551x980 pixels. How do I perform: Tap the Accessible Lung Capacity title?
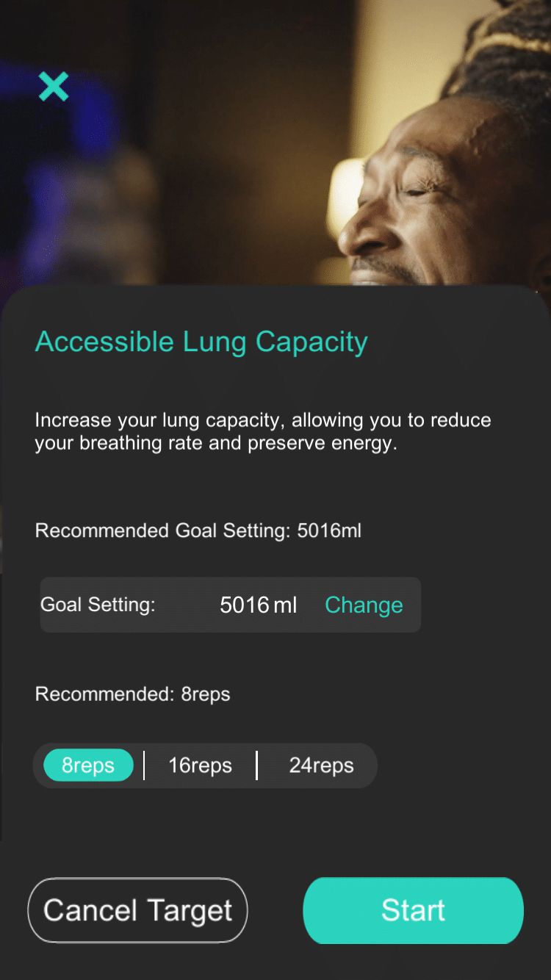pyautogui.click(x=201, y=341)
